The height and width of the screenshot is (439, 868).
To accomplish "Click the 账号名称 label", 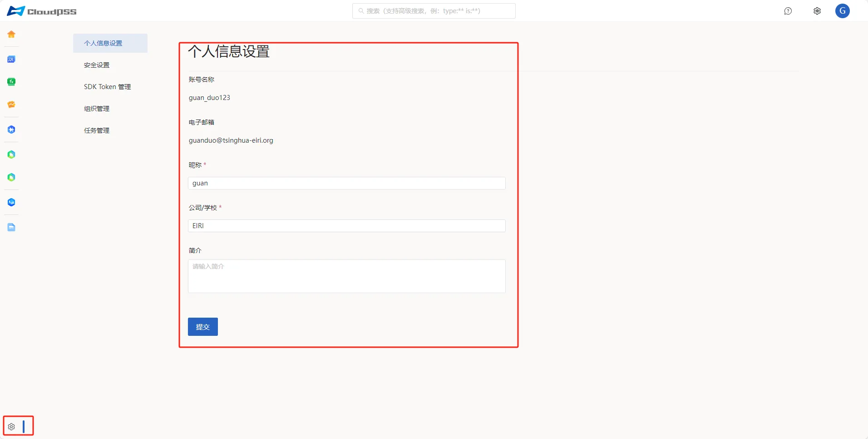I will tap(202, 80).
